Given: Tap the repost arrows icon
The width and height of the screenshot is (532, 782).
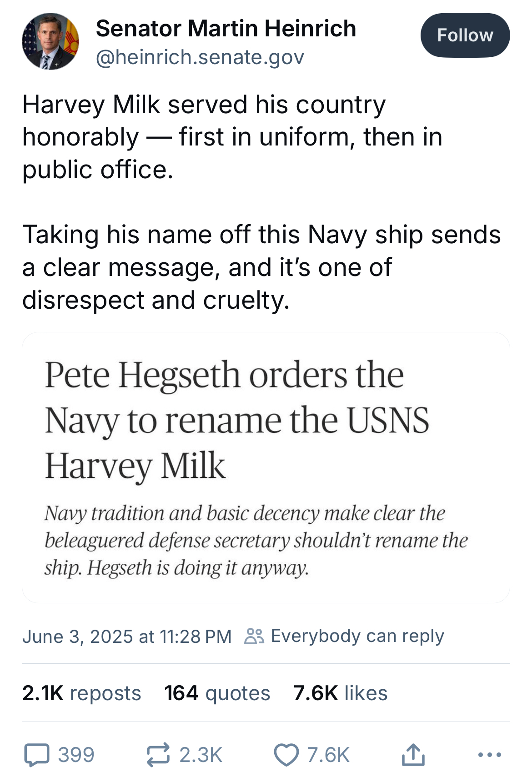Looking at the screenshot, I should (158, 755).
